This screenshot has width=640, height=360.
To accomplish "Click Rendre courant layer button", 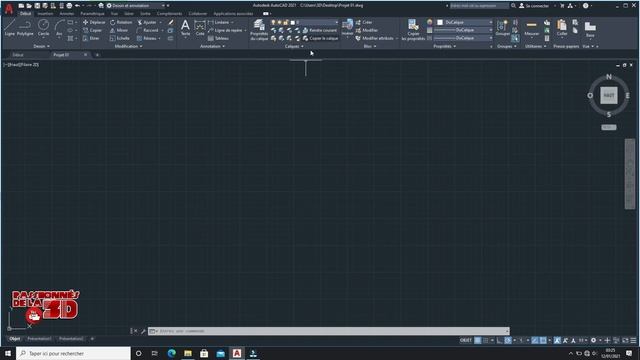I will (x=320, y=30).
